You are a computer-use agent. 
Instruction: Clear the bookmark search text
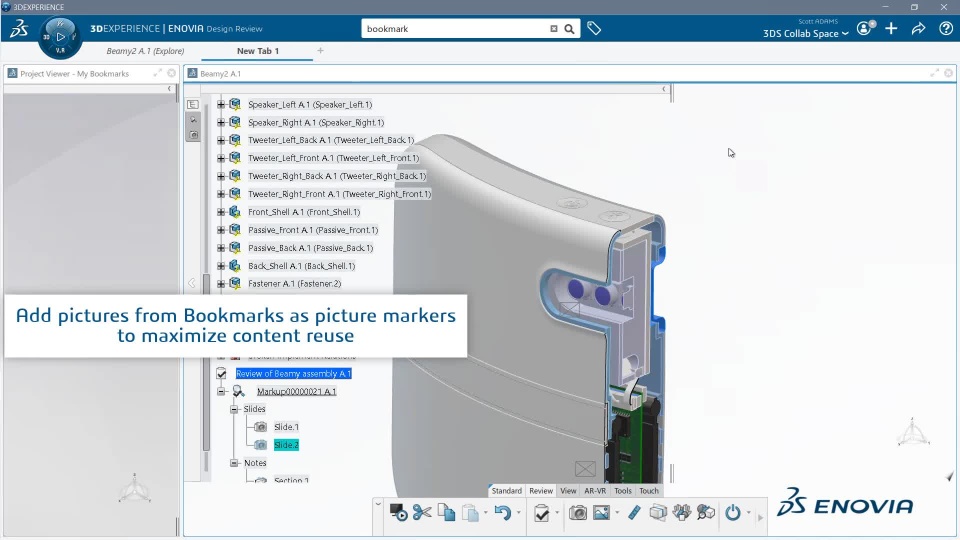point(553,29)
